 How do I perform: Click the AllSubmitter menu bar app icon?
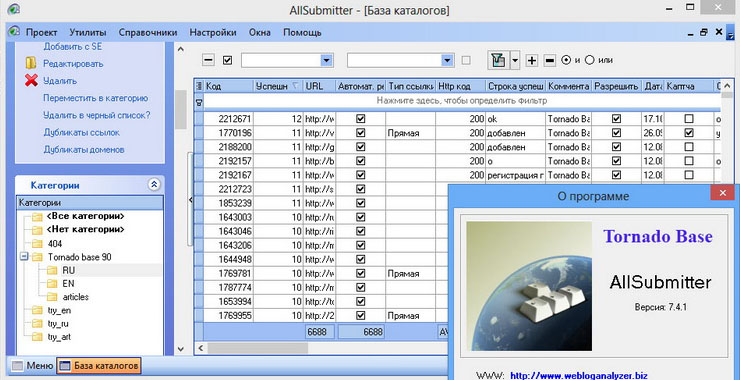point(14,33)
